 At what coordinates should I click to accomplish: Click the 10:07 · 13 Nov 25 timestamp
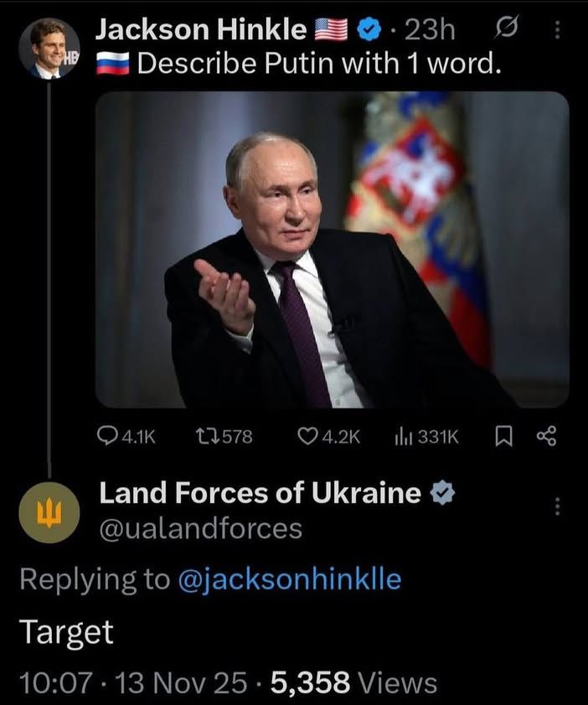[133, 682]
